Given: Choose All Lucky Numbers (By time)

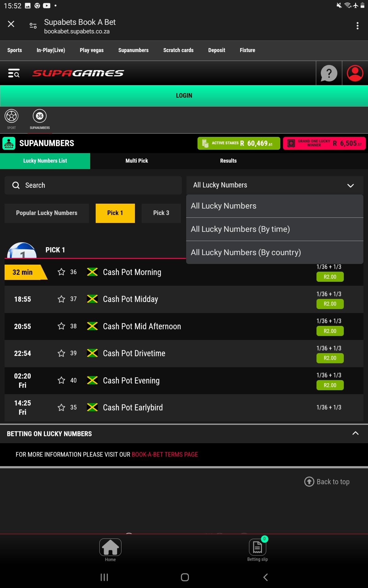Looking at the screenshot, I should tap(275, 229).
